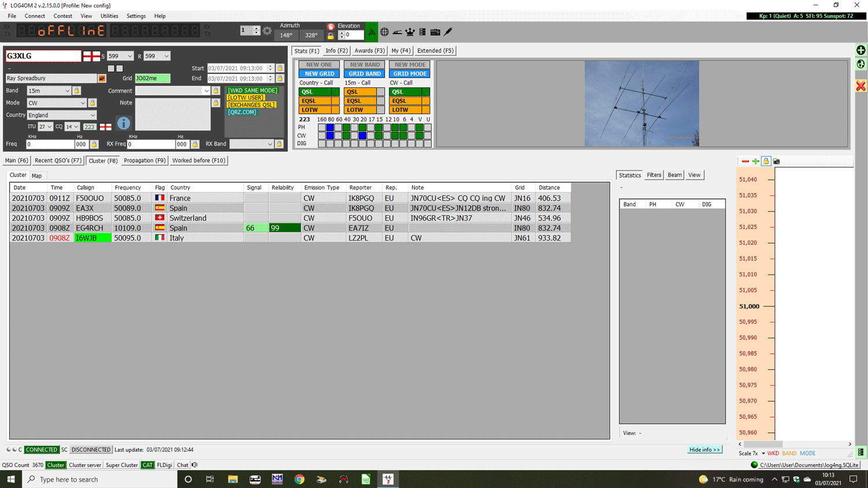Click the callsign field G3XLG

[43, 56]
